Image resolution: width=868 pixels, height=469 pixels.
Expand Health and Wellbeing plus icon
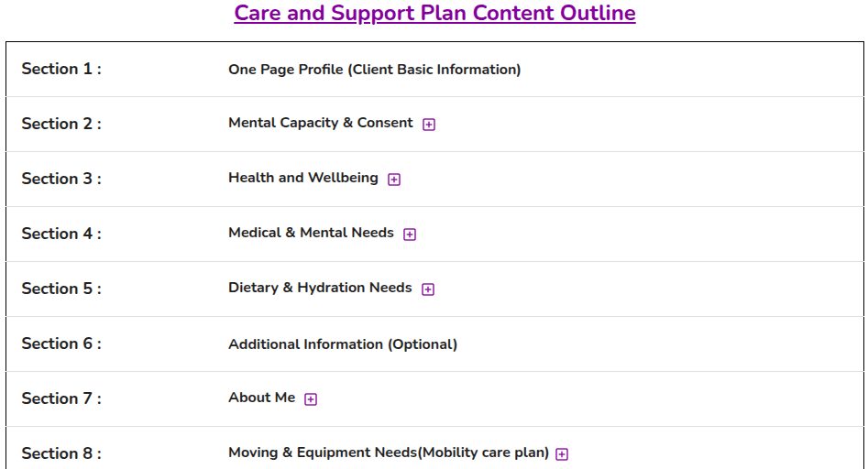click(x=394, y=180)
